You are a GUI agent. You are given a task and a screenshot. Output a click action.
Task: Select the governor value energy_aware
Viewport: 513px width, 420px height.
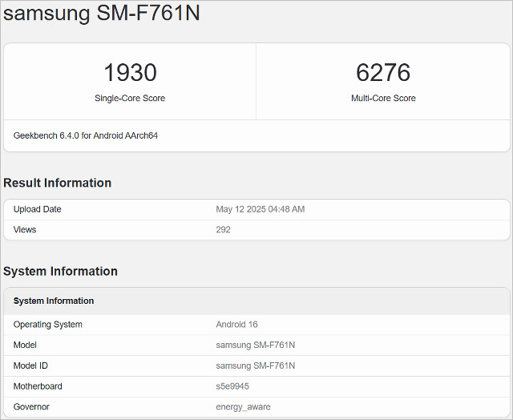[x=243, y=407]
